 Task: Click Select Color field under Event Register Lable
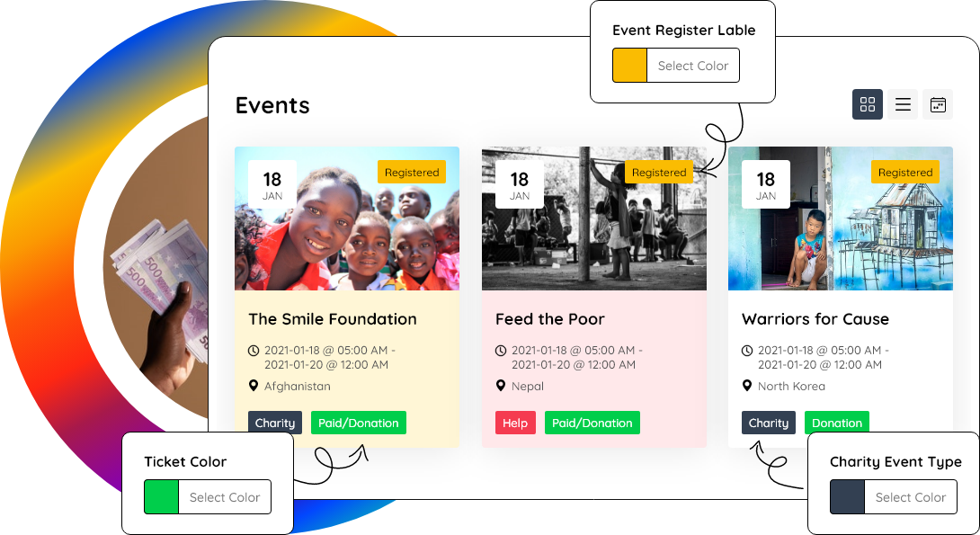(x=693, y=66)
